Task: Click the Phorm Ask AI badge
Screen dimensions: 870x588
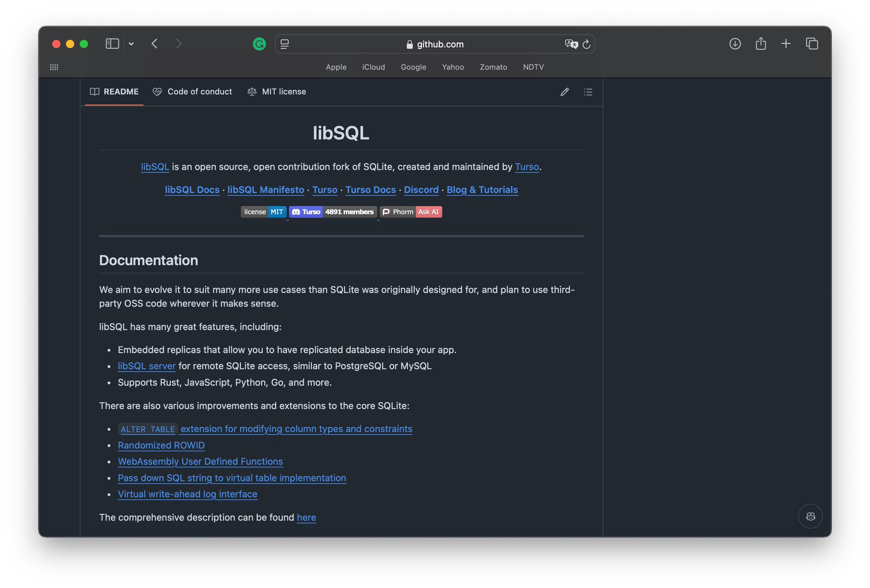Action: click(411, 212)
